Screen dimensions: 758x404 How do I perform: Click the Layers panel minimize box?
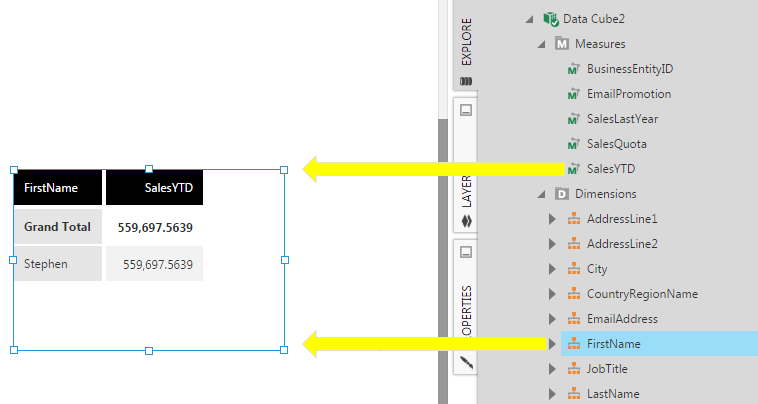[x=466, y=110]
